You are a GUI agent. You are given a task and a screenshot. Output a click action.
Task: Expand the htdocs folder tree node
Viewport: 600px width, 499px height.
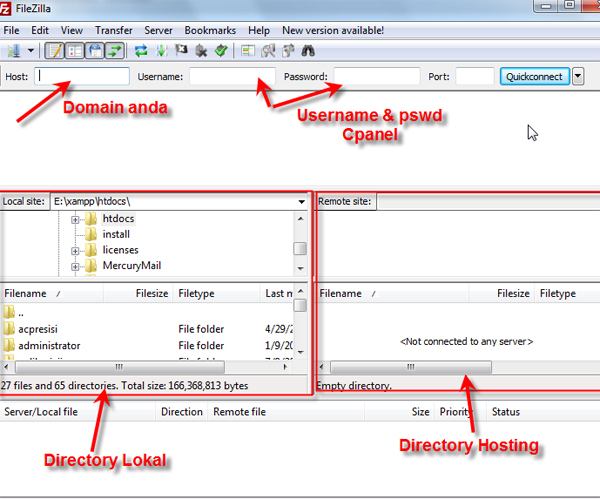76,219
